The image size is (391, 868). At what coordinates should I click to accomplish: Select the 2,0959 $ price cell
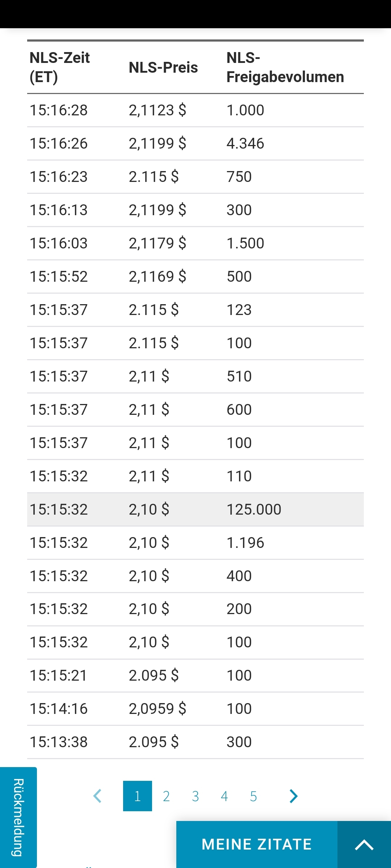[157, 709]
